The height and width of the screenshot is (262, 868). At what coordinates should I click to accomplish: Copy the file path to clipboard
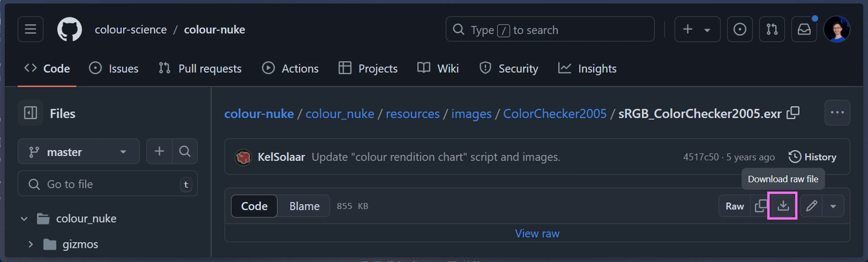(x=793, y=113)
